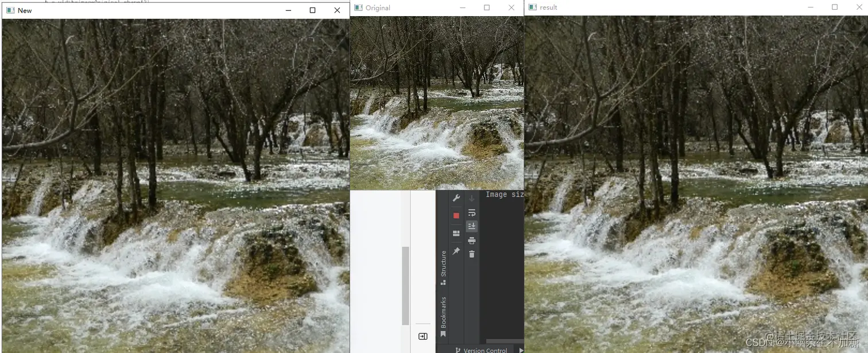Click the 'result' window title text
This screenshot has height=353, width=868.
point(549,7)
